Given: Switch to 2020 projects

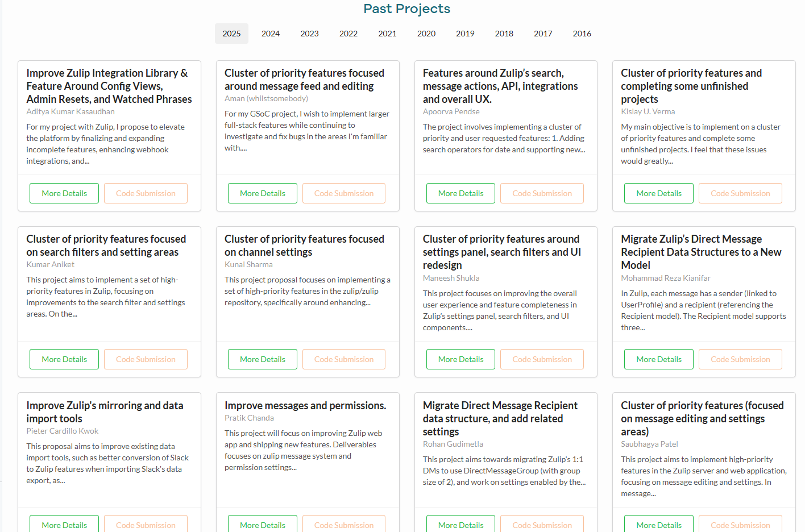Looking at the screenshot, I should coord(426,34).
